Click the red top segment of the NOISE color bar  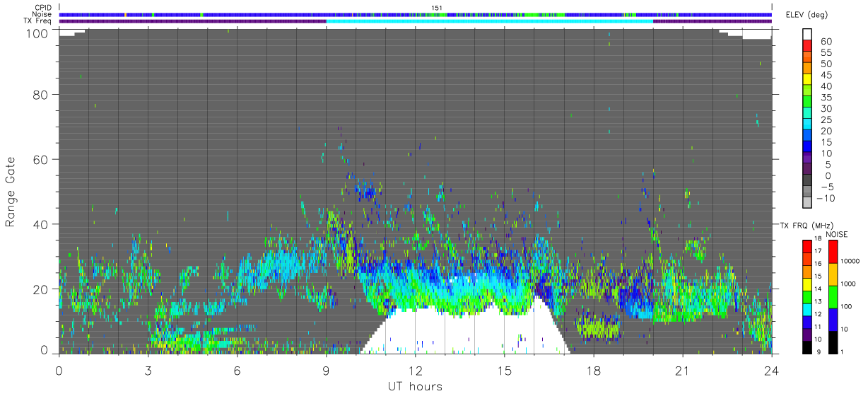coord(832,251)
